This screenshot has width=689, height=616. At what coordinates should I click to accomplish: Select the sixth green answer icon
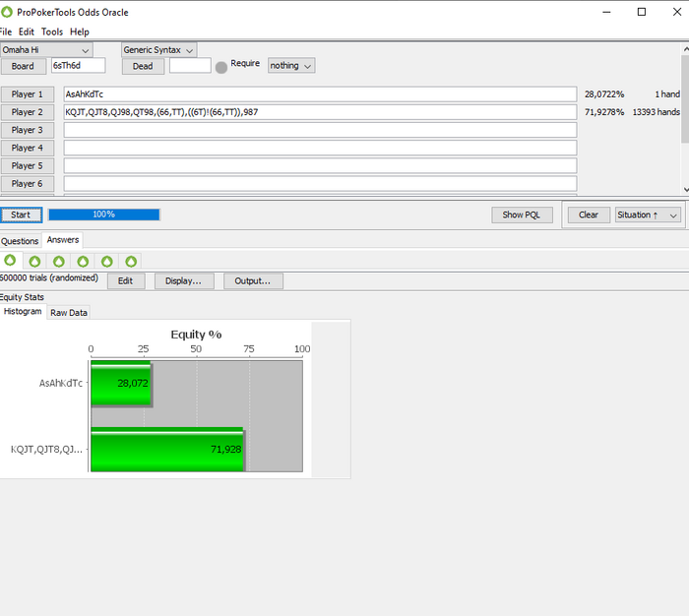(131, 262)
